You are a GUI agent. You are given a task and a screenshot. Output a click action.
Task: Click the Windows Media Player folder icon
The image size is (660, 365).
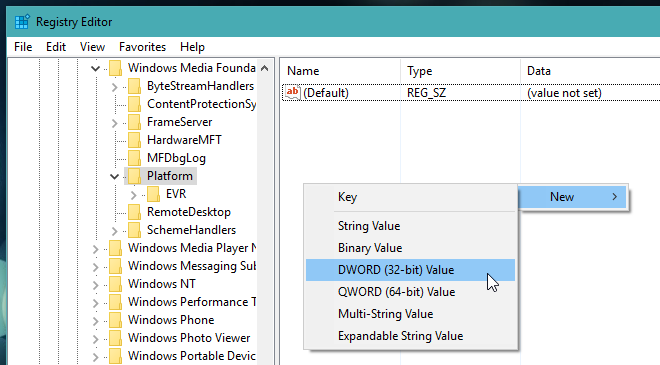(x=115, y=248)
